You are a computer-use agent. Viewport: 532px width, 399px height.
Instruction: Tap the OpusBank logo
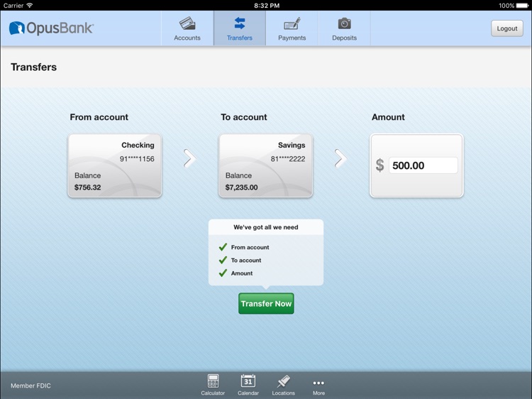51,28
